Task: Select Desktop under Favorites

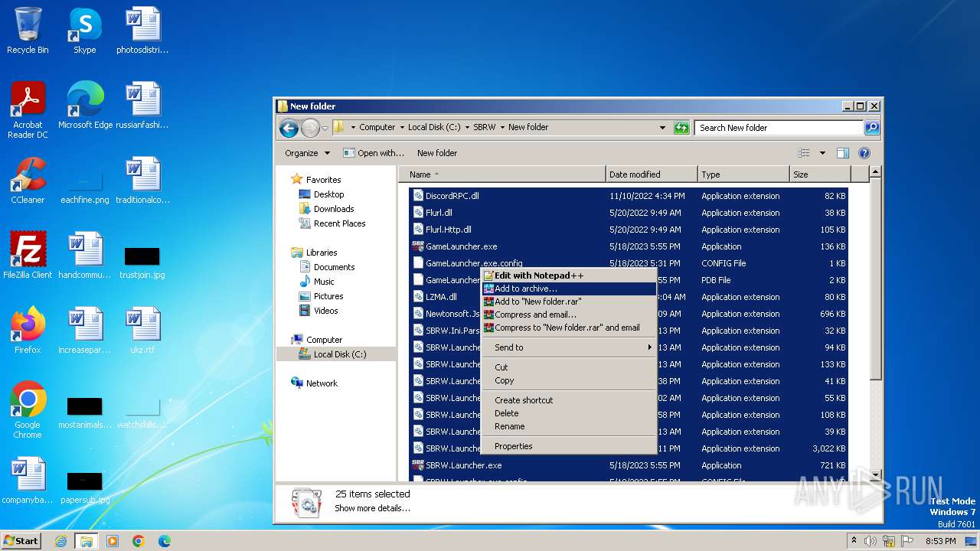Action: tap(328, 194)
